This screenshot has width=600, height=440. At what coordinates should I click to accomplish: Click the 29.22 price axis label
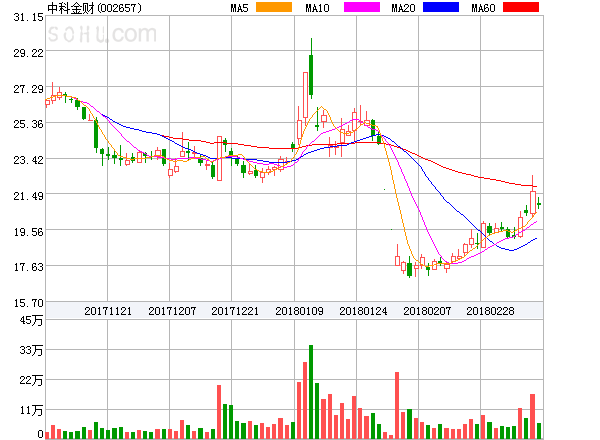[x=28, y=53]
